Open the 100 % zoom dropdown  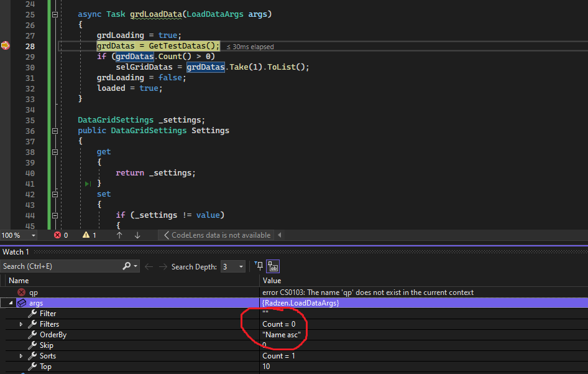coord(34,235)
